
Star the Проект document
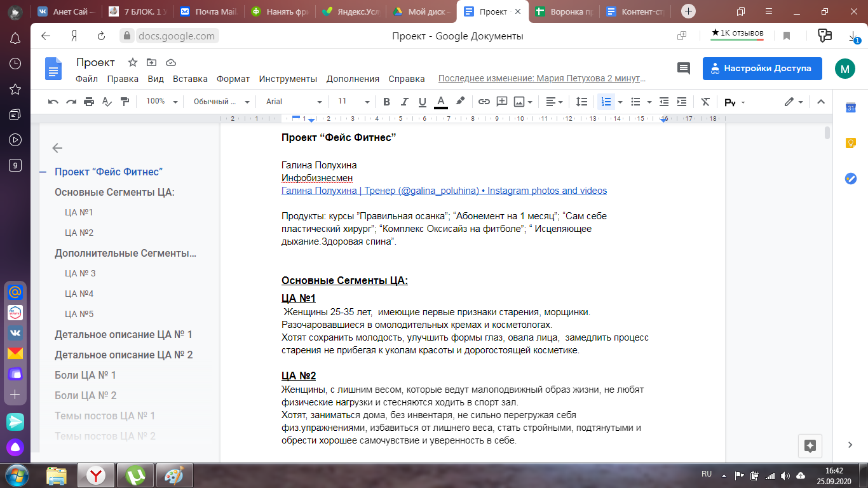pyautogui.click(x=132, y=62)
